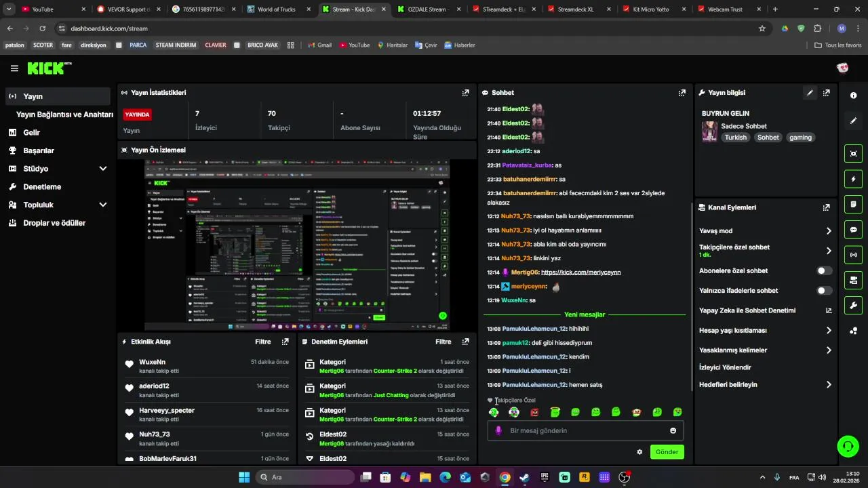Send the message with Gönder button
This screenshot has width=868, height=488.
point(667,452)
